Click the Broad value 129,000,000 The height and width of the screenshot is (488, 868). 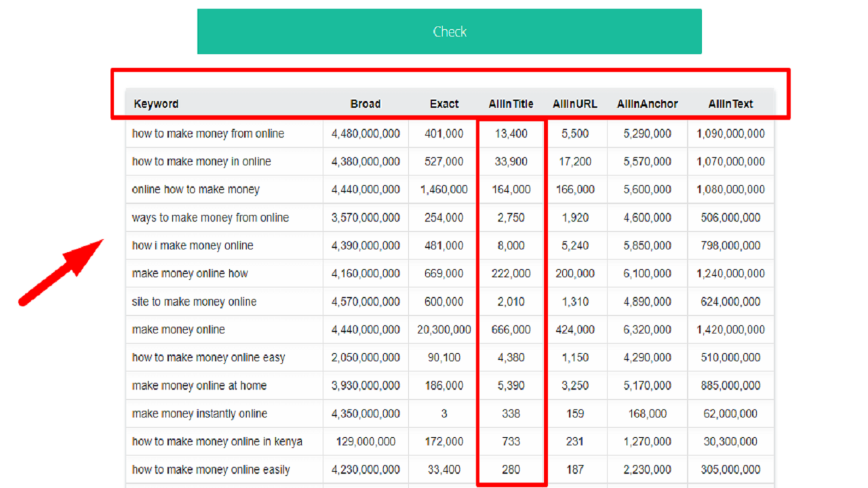click(x=366, y=441)
